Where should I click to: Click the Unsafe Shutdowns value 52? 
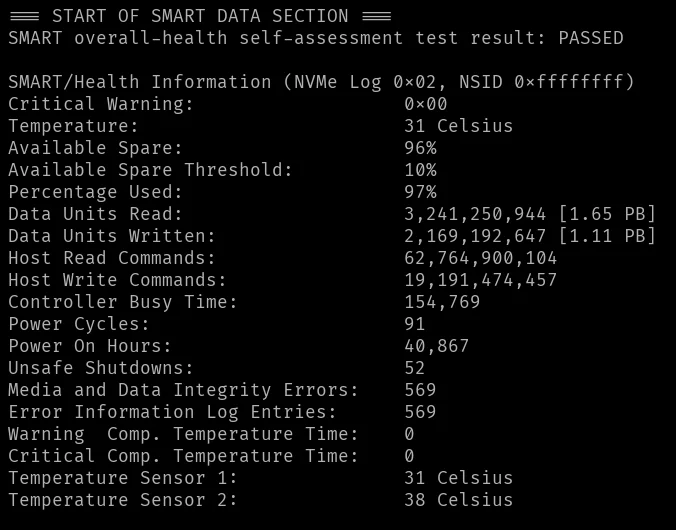click(415, 368)
